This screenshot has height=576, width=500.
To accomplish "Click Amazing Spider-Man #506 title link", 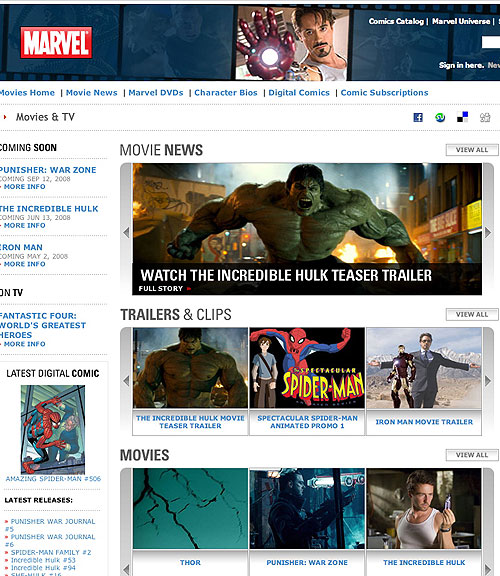I will point(53,479).
